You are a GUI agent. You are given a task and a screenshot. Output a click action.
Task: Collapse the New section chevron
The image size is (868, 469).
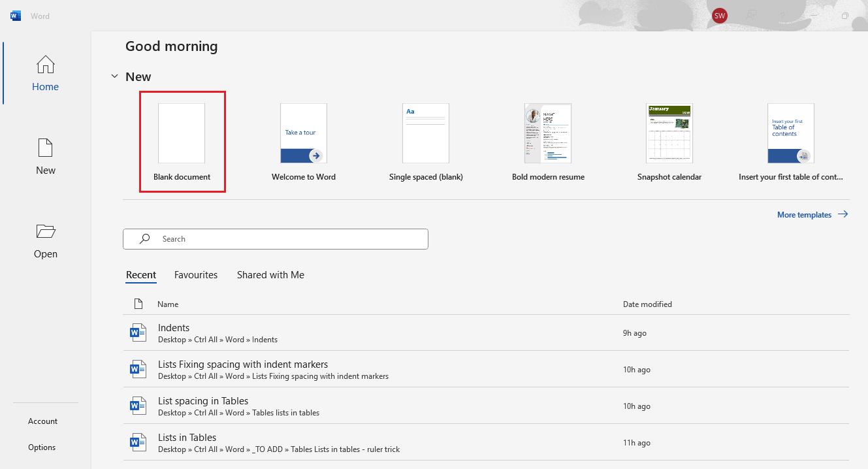click(x=114, y=76)
